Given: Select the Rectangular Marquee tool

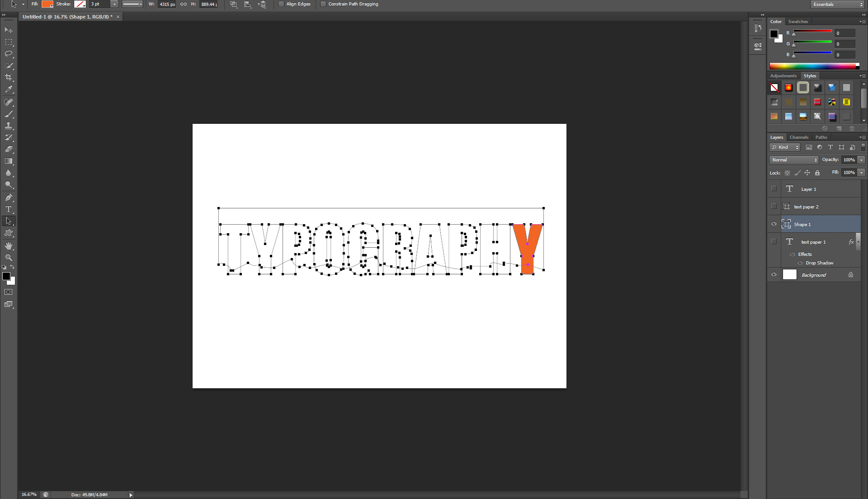Looking at the screenshot, I should (9, 42).
